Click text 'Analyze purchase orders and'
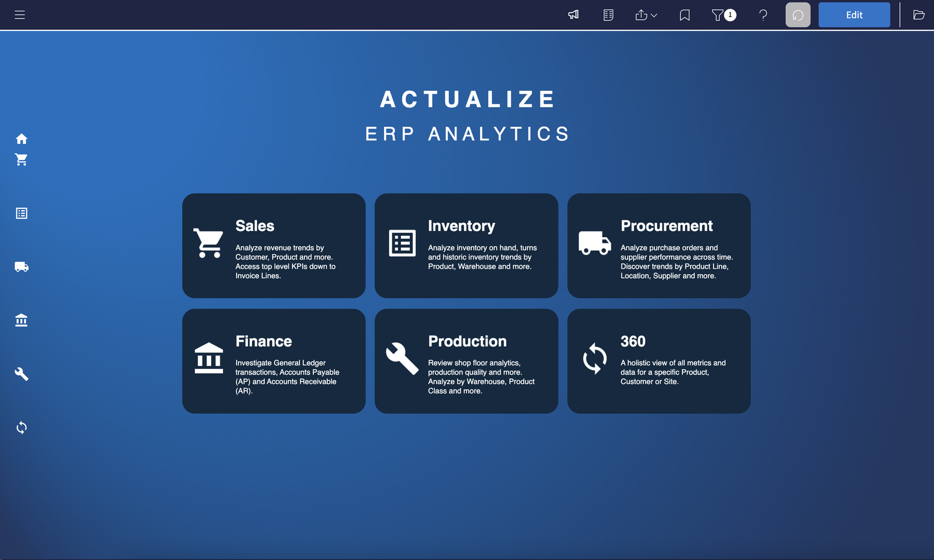The width and height of the screenshot is (934, 560). tap(669, 248)
